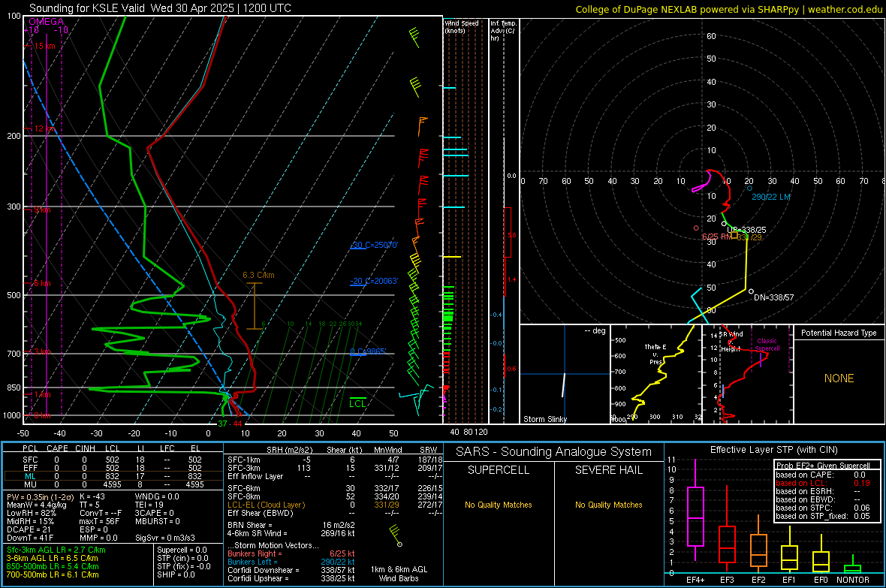The image size is (886, 588).
Task: Click the Wind Speed (knots) panel header
Action: click(461, 26)
